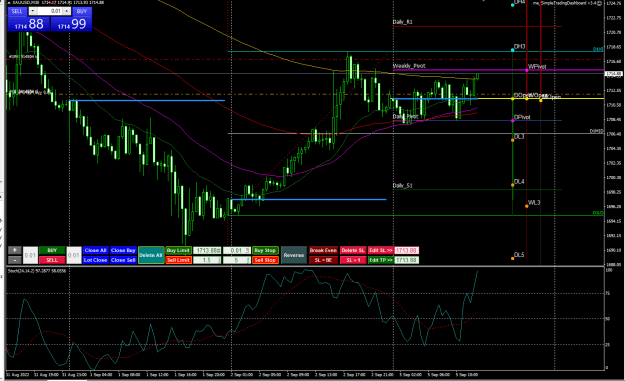Click the SL + 1 button
This screenshot has width=625, height=381.
coord(353,260)
